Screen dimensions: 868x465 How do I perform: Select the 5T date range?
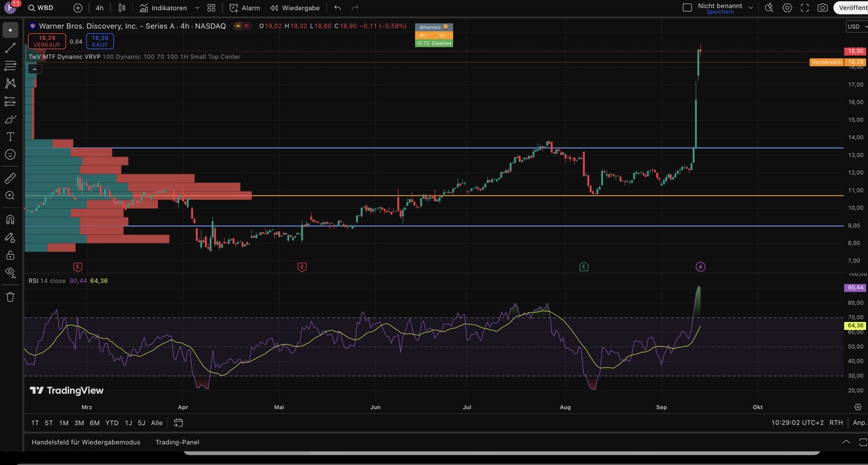click(x=49, y=423)
